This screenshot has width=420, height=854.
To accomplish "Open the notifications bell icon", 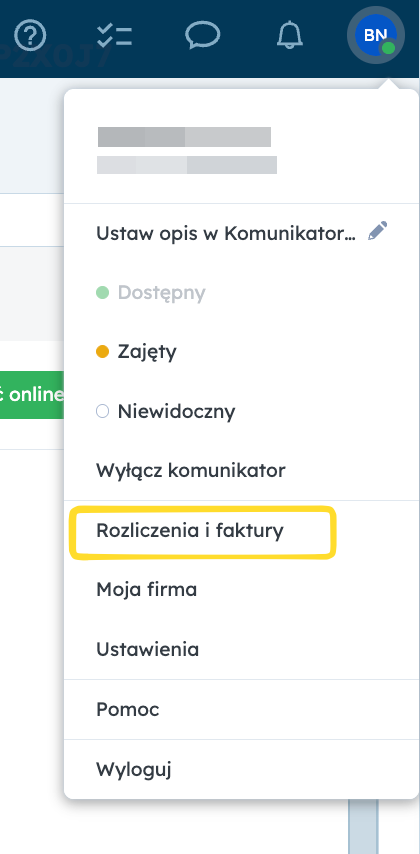I will tap(289, 35).
